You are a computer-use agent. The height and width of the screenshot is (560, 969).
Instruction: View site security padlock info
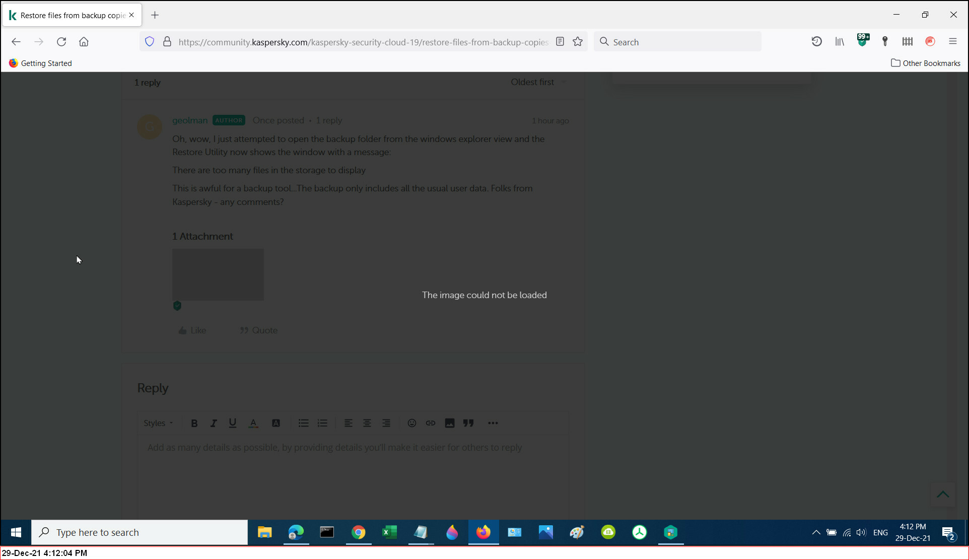point(167,42)
